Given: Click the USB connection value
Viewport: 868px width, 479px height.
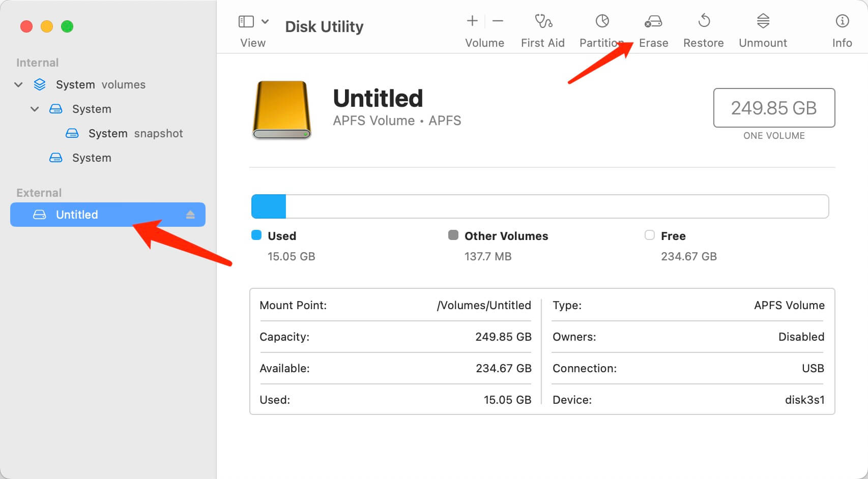Looking at the screenshot, I should pos(813,368).
